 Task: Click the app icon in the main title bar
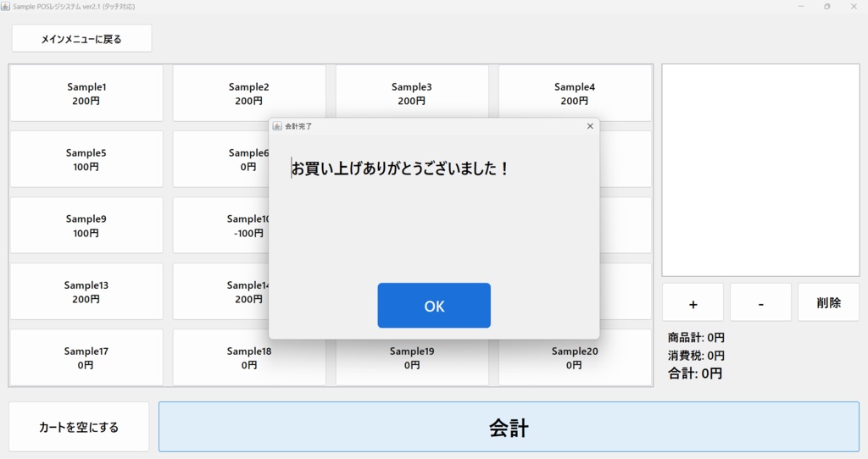pyautogui.click(x=6, y=7)
